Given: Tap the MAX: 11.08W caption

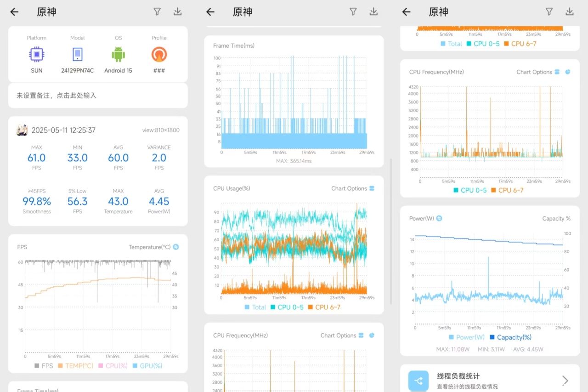Looking at the screenshot, I should click(454, 349).
